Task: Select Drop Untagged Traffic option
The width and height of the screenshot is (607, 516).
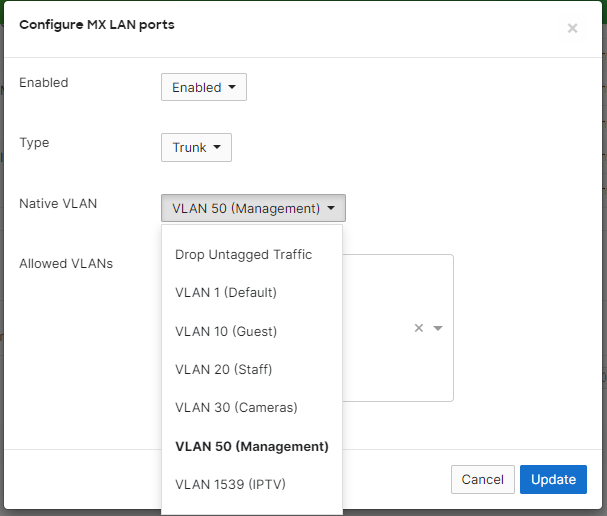Action: [x=243, y=255]
